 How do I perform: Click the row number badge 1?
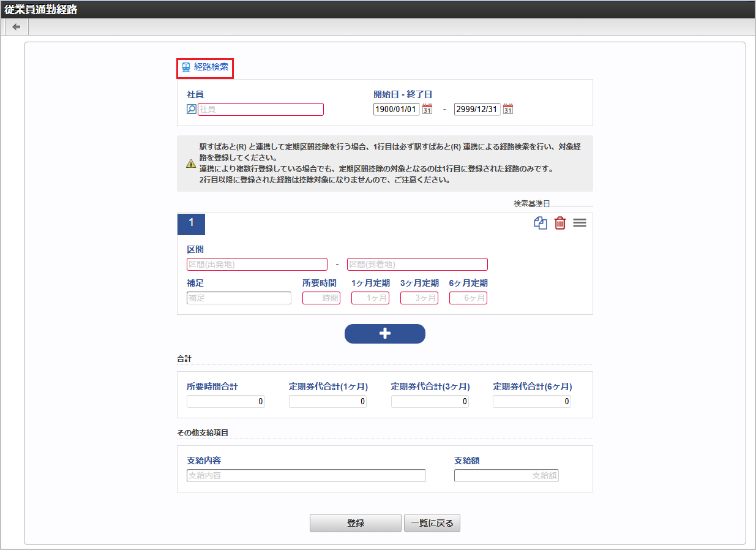tap(191, 224)
